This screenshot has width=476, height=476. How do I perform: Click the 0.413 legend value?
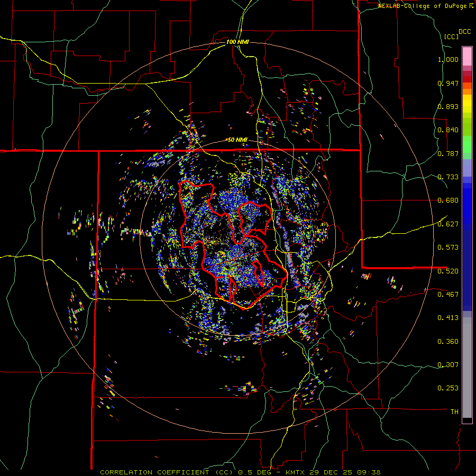[448, 318]
